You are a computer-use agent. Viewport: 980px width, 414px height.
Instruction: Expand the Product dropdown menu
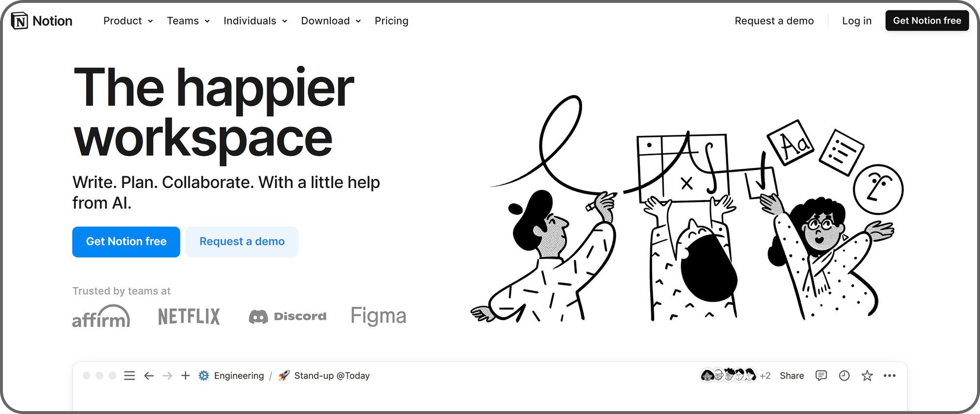(x=128, y=21)
